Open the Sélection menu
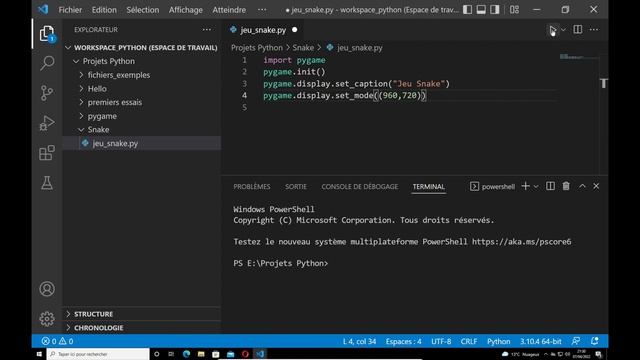This screenshot has height=360, width=640. point(142,10)
